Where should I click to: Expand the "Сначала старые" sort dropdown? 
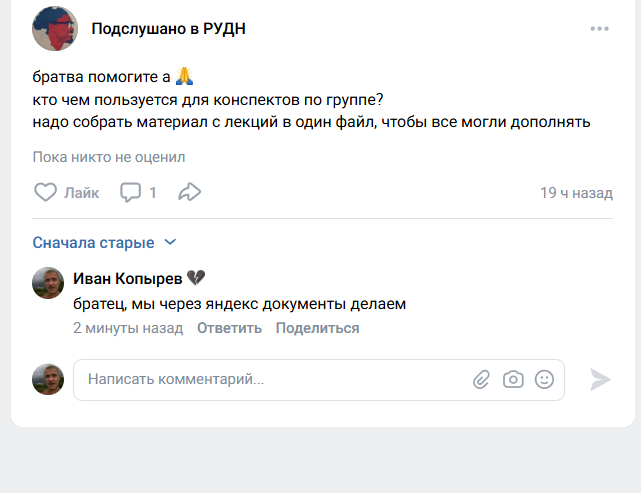[104, 242]
